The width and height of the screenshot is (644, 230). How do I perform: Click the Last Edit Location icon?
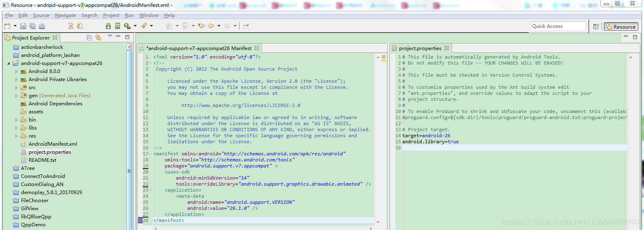click(x=201, y=26)
